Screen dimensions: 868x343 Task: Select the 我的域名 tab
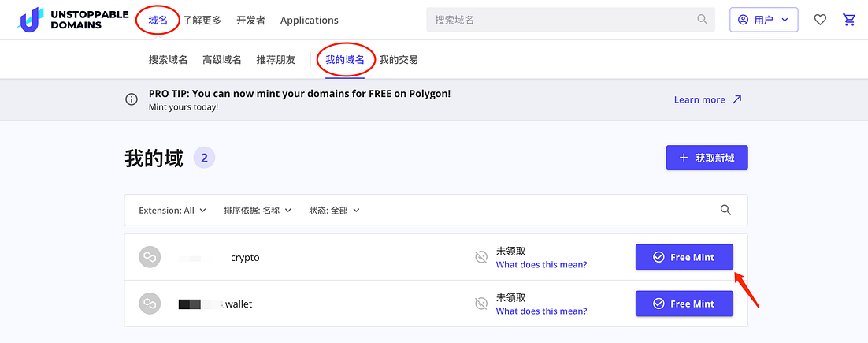(x=345, y=60)
